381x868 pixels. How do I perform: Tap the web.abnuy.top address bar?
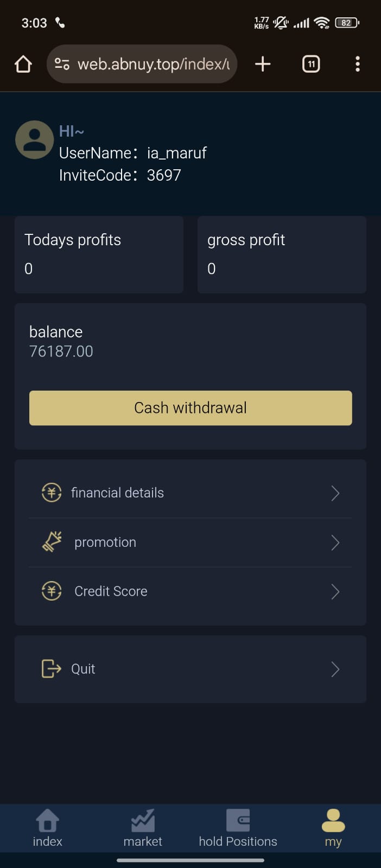pyautogui.click(x=153, y=64)
